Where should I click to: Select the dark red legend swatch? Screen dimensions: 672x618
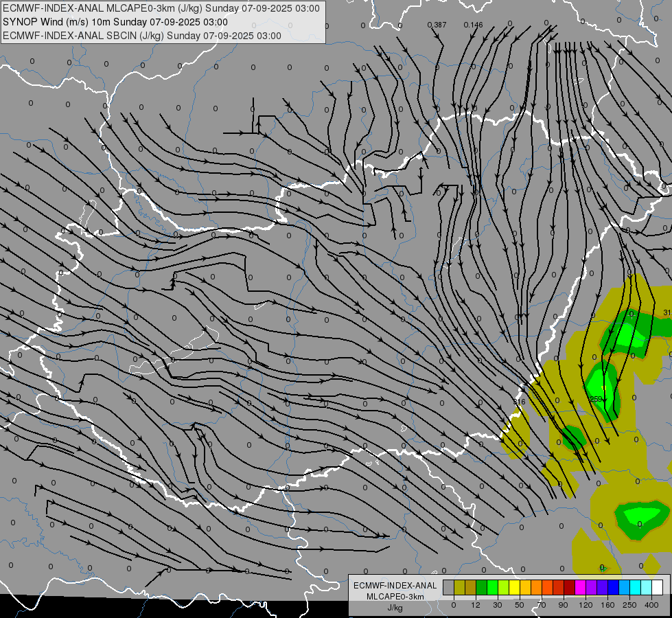(570, 587)
